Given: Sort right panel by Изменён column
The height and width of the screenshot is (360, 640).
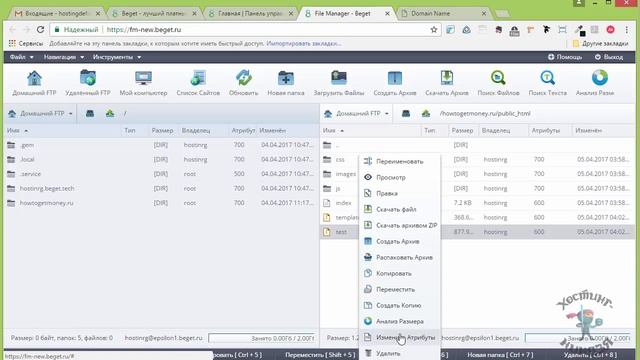Looking at the screenshot, I should coord(588,131).
